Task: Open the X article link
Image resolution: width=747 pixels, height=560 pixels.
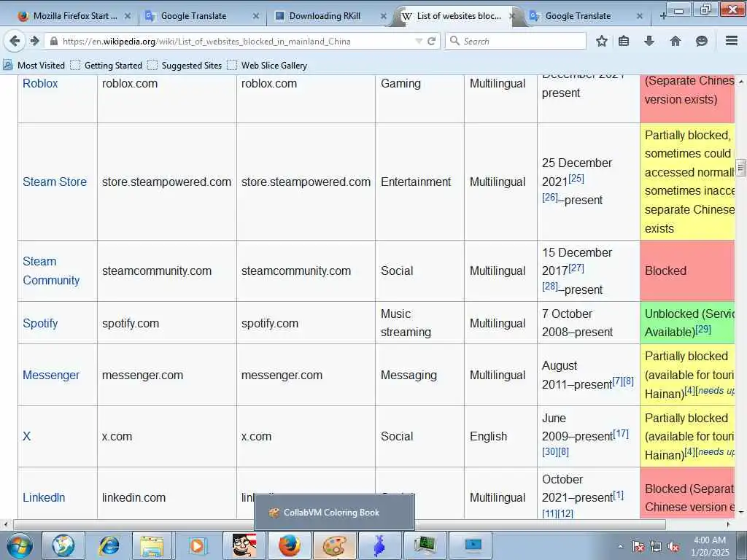Action: (x=27, y=436)
